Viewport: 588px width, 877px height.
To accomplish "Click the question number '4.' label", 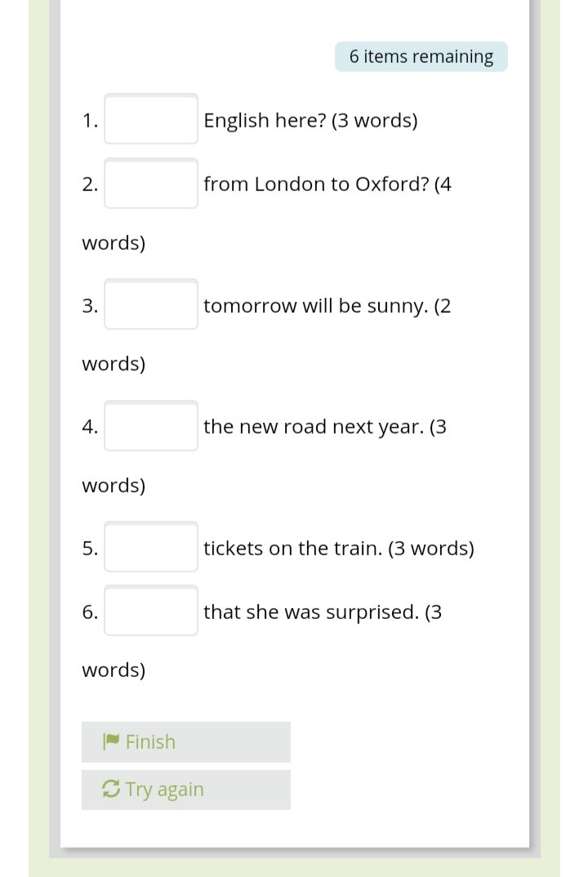I will 90,427.
